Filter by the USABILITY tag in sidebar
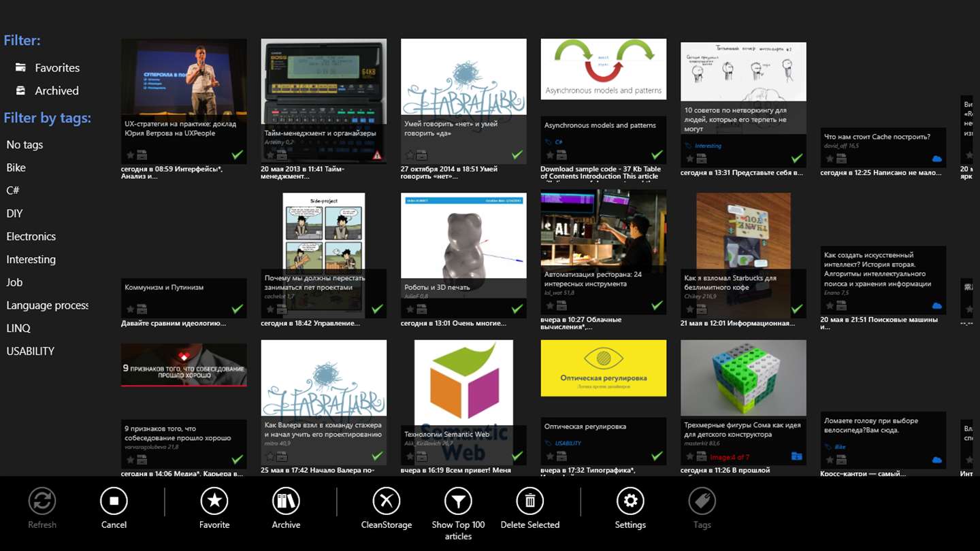This screenshot has height=551, width=980. 30,351
